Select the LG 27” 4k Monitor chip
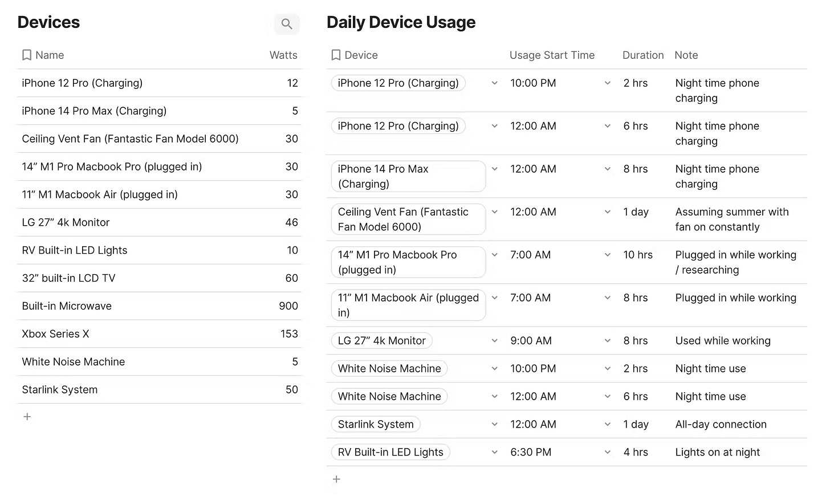 click(x=381, y=341)
